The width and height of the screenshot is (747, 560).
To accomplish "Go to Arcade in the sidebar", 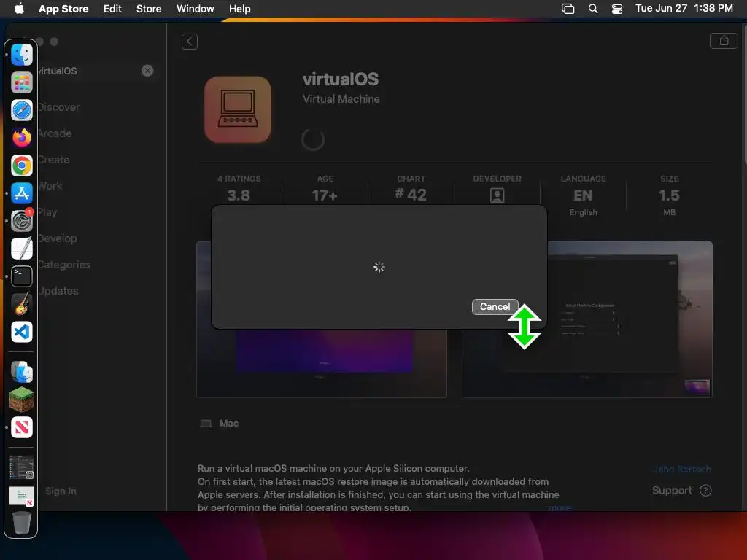I will click(x=54, y=133).
